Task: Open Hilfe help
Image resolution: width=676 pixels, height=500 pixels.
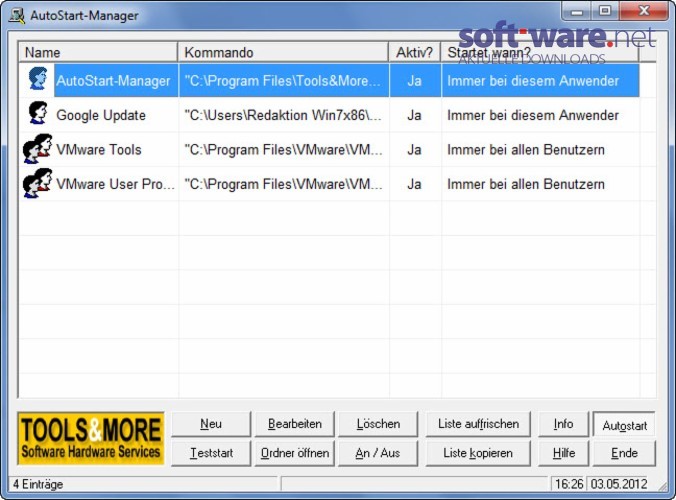Action: [563, 453]
